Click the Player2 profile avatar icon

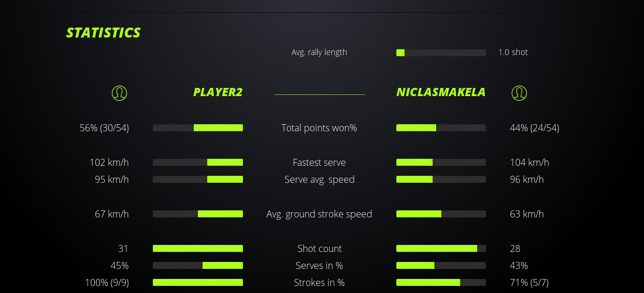pos(119,93)
